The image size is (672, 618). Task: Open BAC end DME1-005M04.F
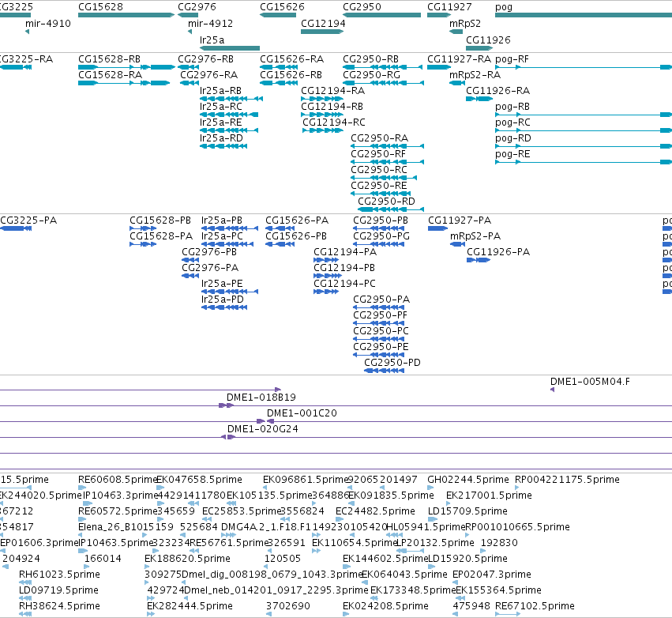pyautogui.click(x=590, y=381)
